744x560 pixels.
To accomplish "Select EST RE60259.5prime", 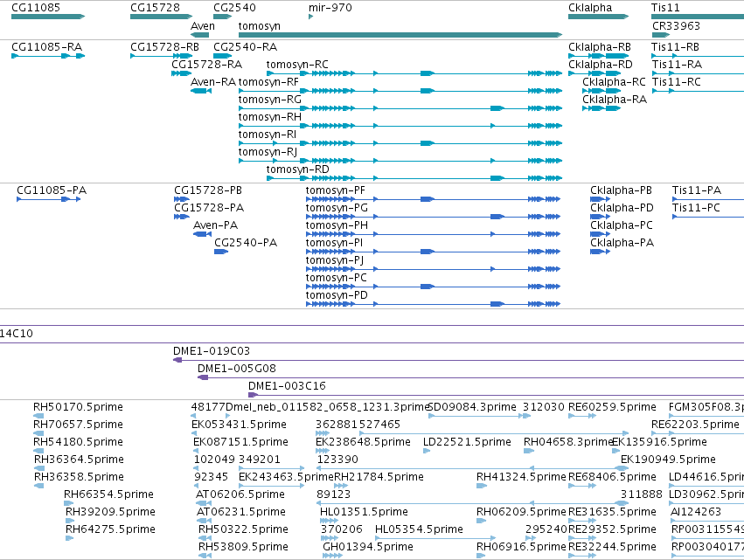I will click(x=612, y=407).
